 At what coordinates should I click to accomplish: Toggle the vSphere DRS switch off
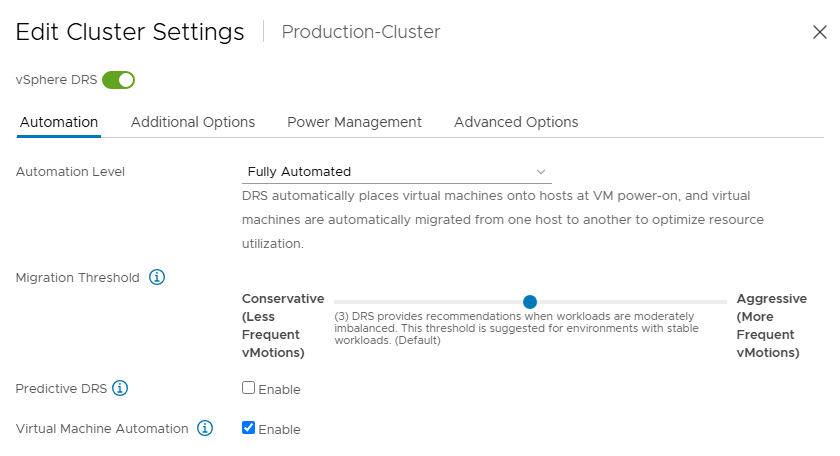[x=118, y=80]
